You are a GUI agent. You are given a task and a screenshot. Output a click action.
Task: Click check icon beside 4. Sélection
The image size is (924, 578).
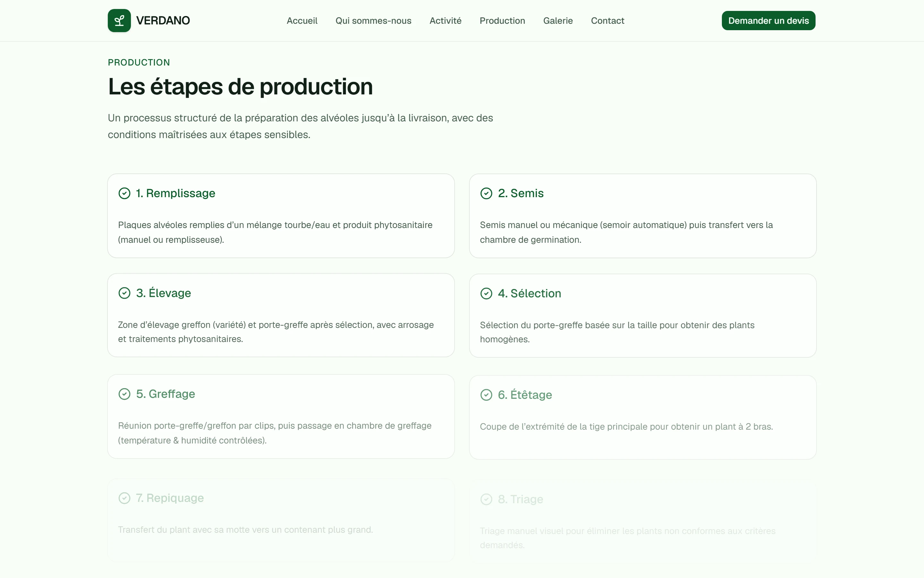click(x=486, y=293)
